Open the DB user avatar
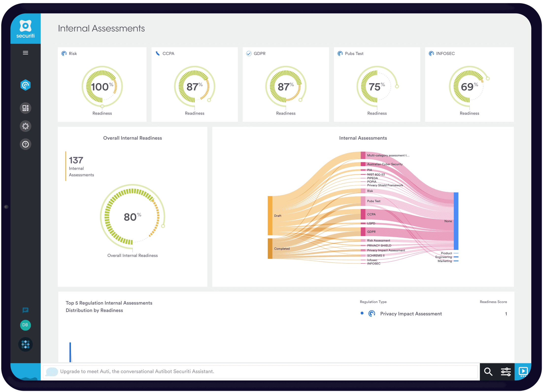The height and width of the screenshot is (392, 543). point(25,325)
